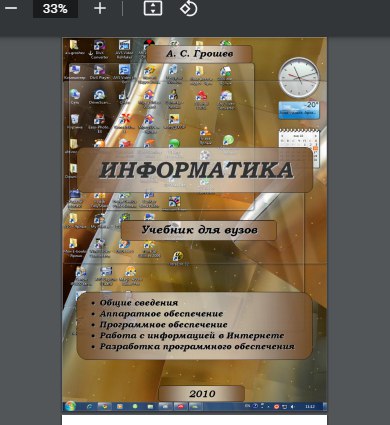Select the 33% zoom level field
The height and width of the screenshot is (425, 390).
(55, 9)
